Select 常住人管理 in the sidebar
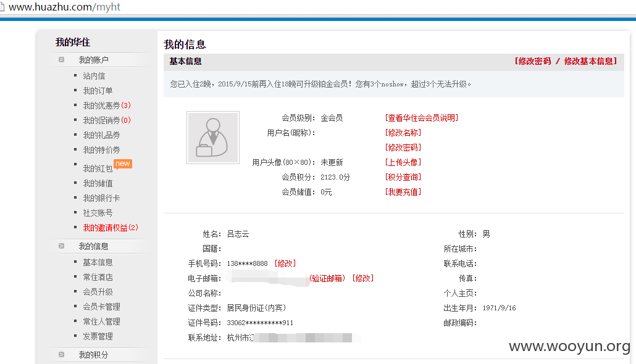 tap(101, 321)
